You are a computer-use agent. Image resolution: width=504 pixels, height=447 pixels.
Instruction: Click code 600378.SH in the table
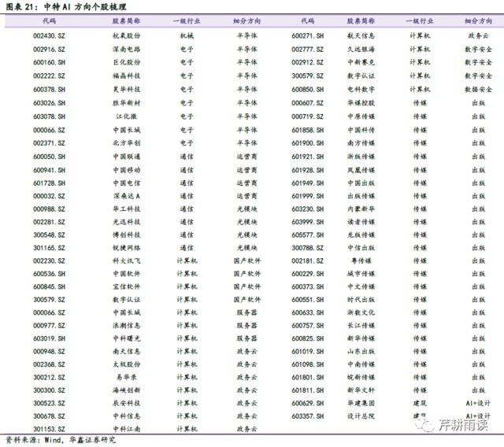[x=49, y=90]
